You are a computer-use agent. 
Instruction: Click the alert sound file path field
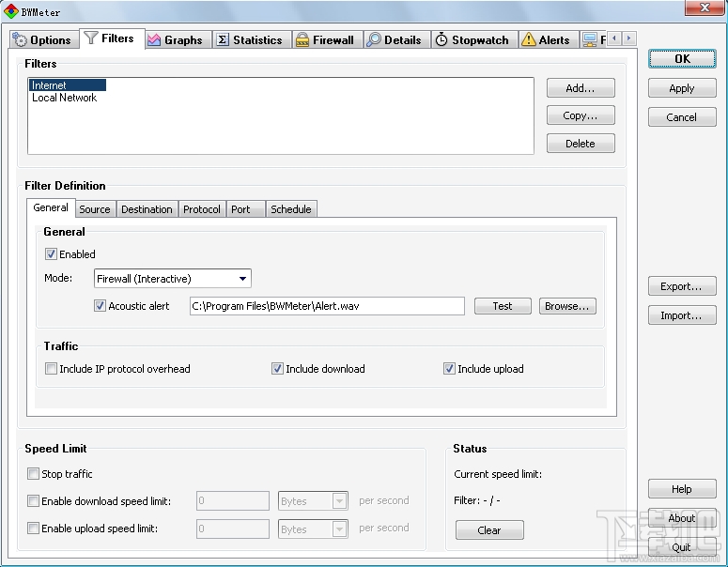(327, 306)
